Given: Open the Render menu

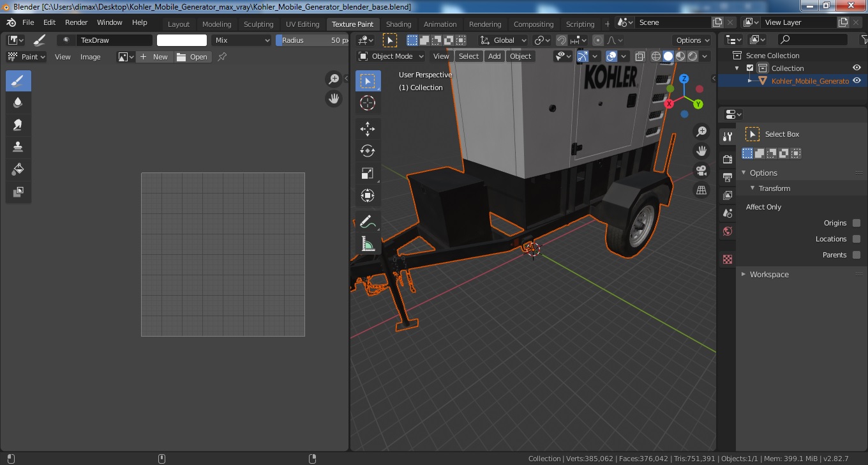Looking at the screenshot, I should click(x=76, y=22).
